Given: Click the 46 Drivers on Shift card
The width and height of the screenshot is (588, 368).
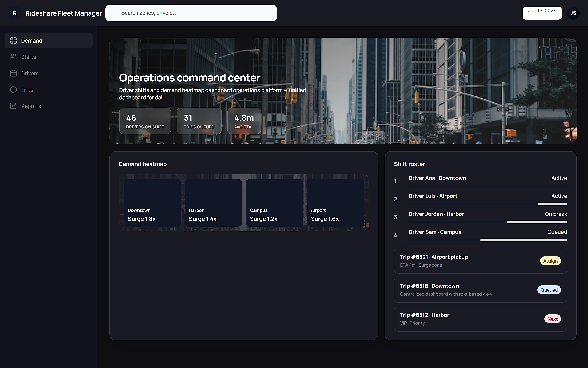Looking at the screenshot, I should coord(145,121).
